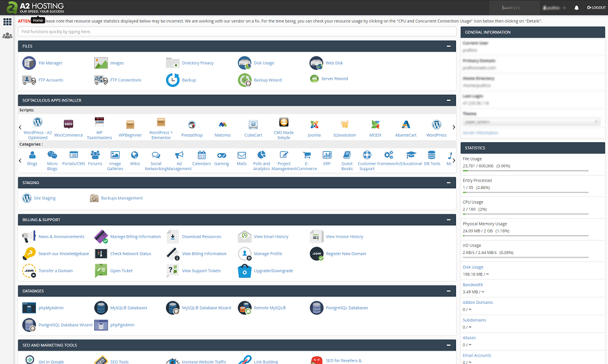Select the Matomo script icon
This screenshot has height=364, width=608.
click(x=223, y=125)
